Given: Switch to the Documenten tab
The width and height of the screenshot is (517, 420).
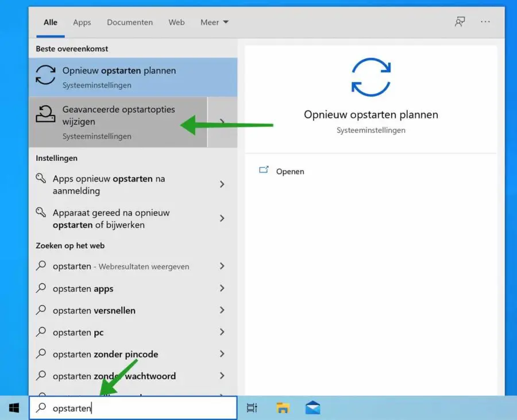Looking at the screenshot, I should (x=130, y=22).
